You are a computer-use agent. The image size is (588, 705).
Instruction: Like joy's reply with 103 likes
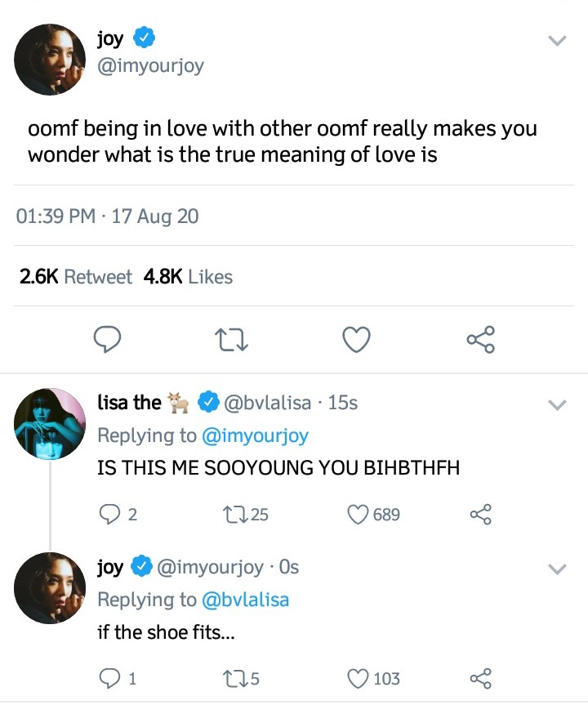[358, 678]
